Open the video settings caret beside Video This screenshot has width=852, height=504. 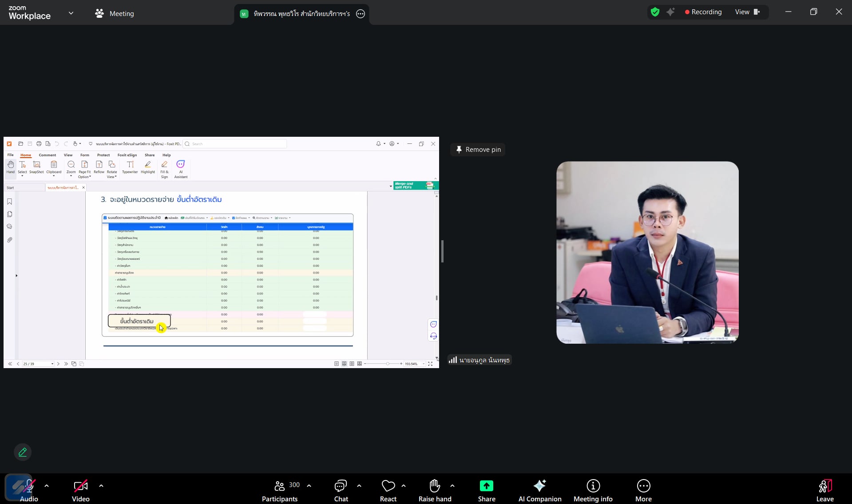[101, 486]
